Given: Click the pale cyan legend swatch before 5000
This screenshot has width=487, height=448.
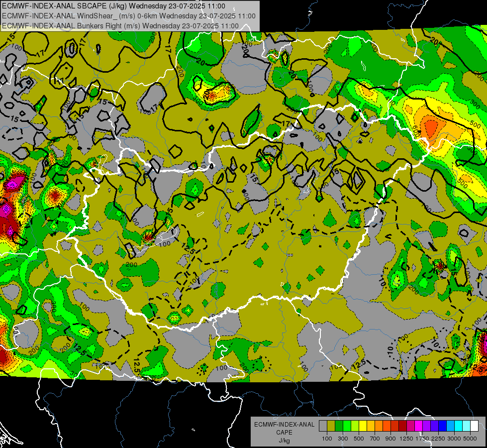Looking at the screenshot, I should tap(466, 426).
